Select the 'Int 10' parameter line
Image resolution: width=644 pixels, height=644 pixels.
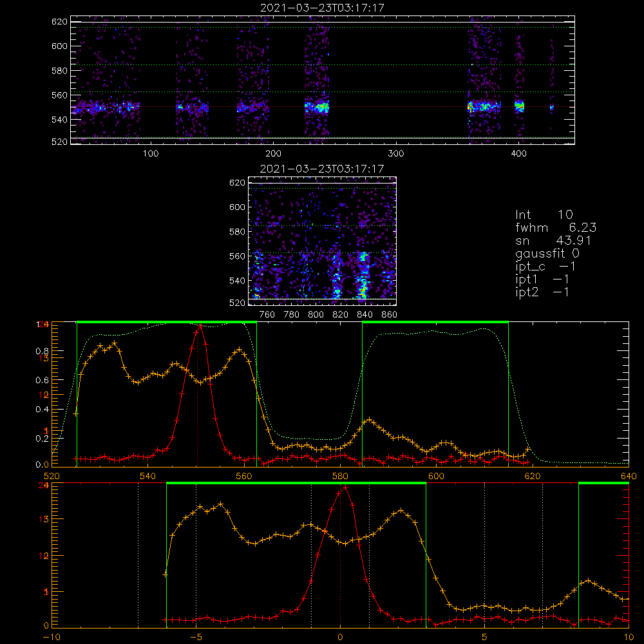click(544, 214)
